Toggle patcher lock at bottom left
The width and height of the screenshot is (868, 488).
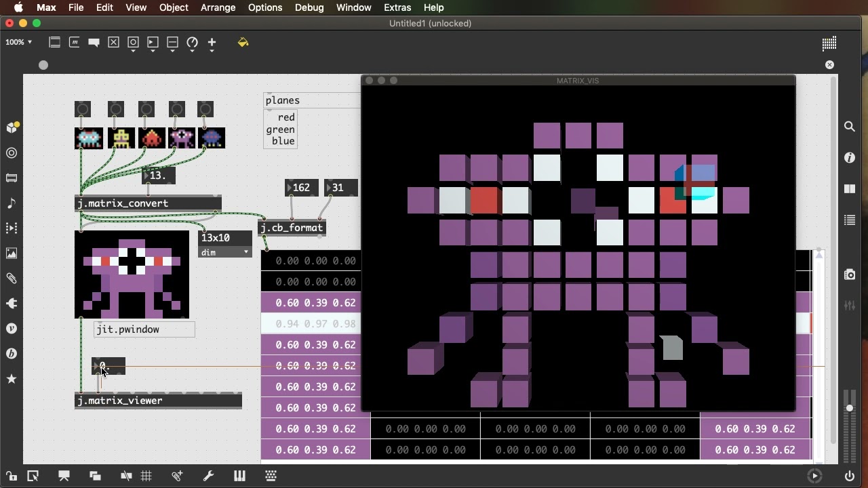tap(12, 476)
